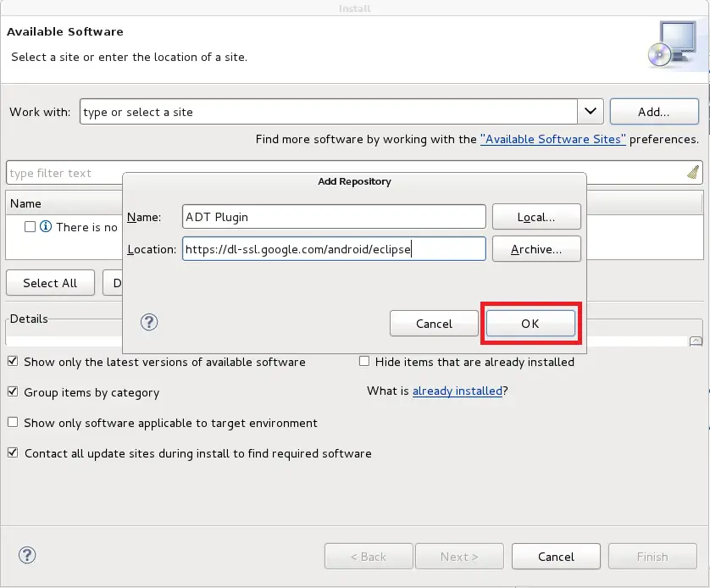Open the 'Work with' site dropdown arrow
This screenshot has width=710, height=588.
pos(591,111)
